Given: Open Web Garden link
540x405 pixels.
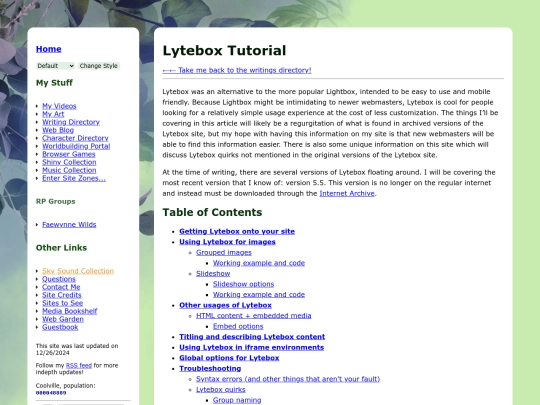Looking at the screenshot, I should tap(63, 319).
